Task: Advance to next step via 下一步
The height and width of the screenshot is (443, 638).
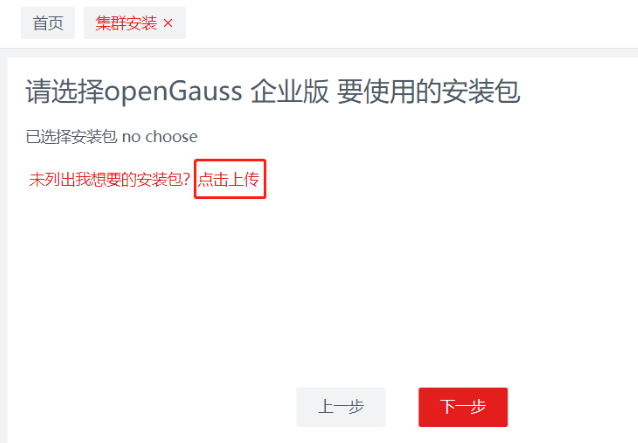Action: click(463, 407)
